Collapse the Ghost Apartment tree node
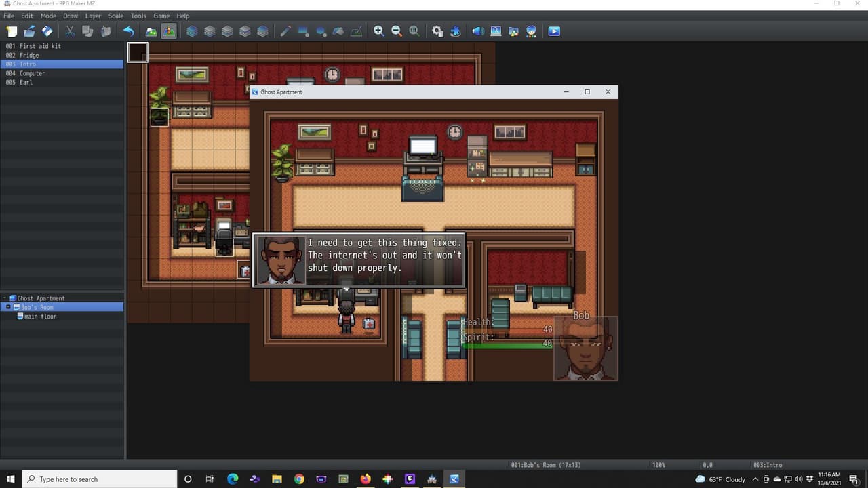 pyautogui.click(x=4, y=298)
